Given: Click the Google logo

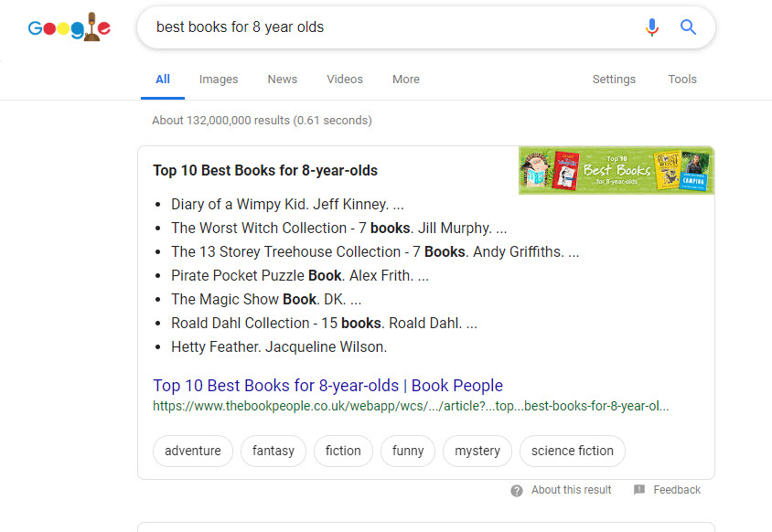Looking at the screenshot, I should pyautogui.click(x=70, y=28).
